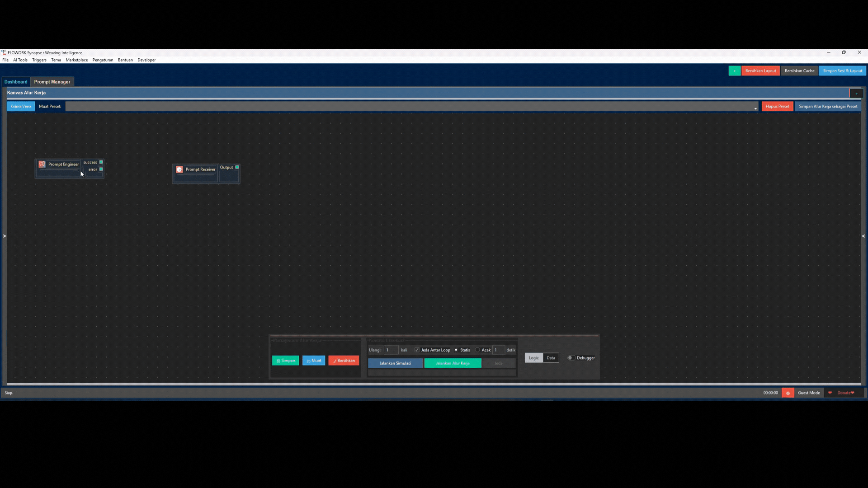Click the success output port square
This screenshot has height=488, width=868.
pos(101,162)
